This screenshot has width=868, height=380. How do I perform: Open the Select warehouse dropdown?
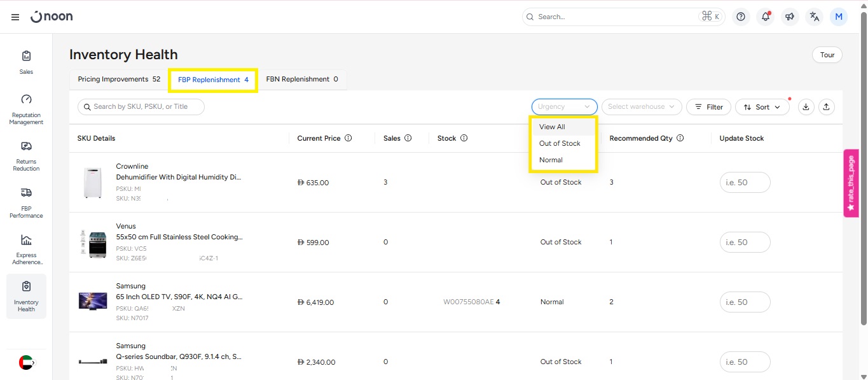coord(641,107)
